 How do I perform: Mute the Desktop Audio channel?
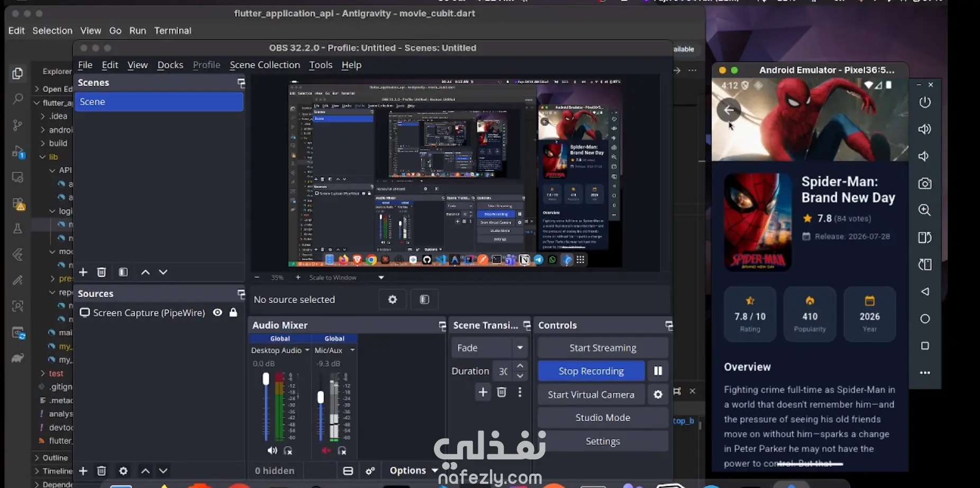pos(272,450)
